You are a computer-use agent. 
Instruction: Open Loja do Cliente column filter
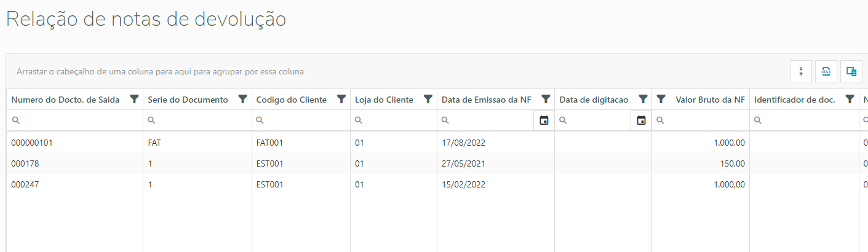pos(428,99)
